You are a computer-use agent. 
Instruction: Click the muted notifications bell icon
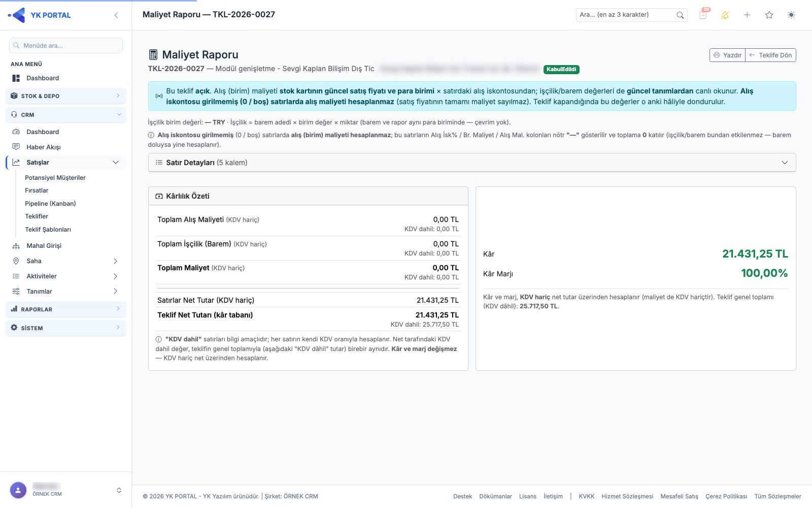pos(725,15)
